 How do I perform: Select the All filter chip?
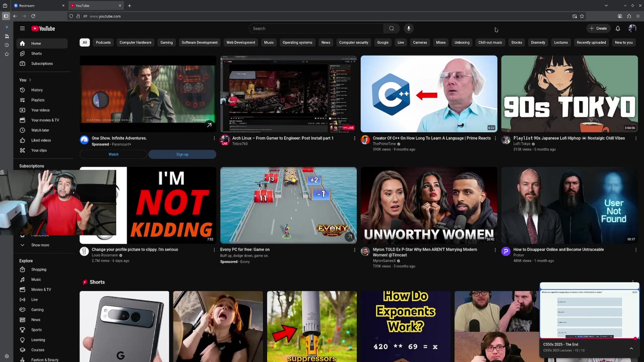pyautogui.click(x=85, y=43)
